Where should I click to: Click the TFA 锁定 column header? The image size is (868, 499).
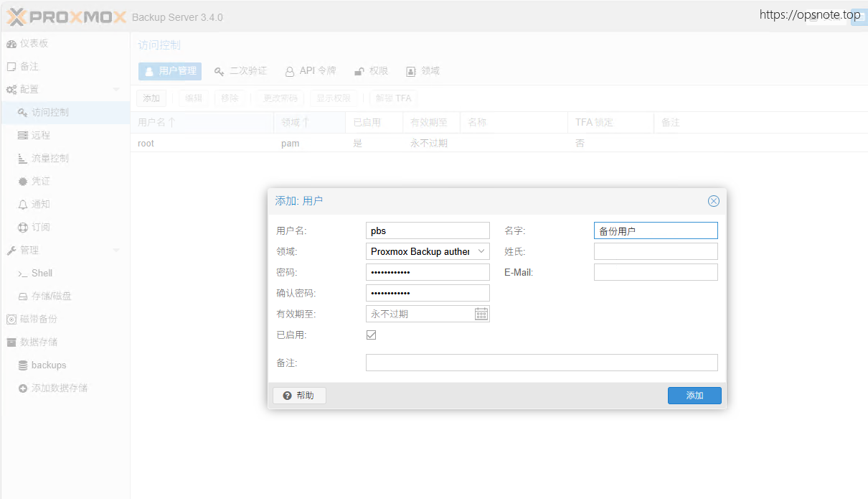(610, 123)
